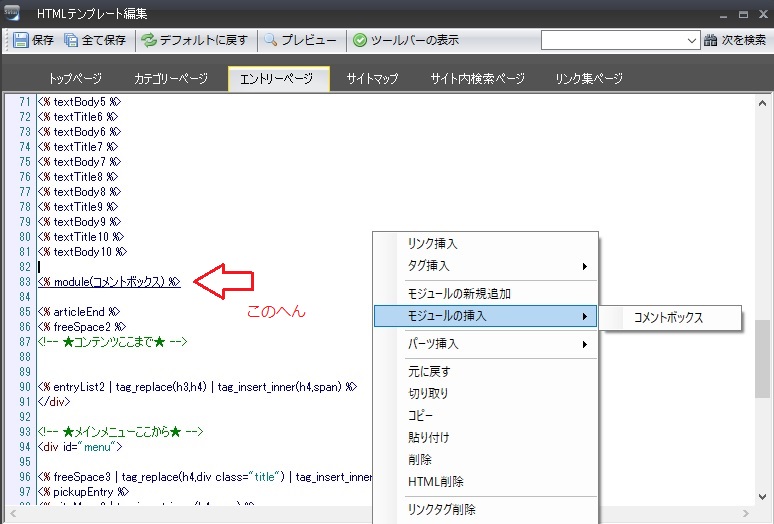Click the module(コメントボックス) code line 83
The width and height of the screenshot is (774, 524).
tap(110, 282)
